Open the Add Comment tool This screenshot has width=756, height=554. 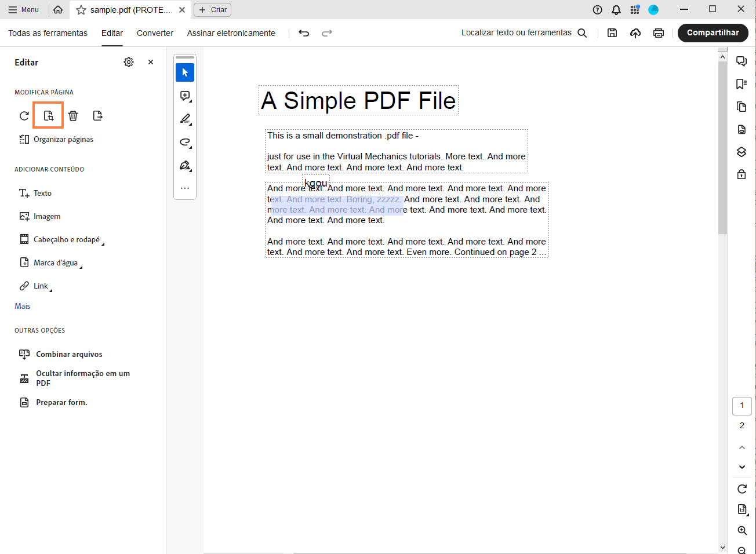185,96
